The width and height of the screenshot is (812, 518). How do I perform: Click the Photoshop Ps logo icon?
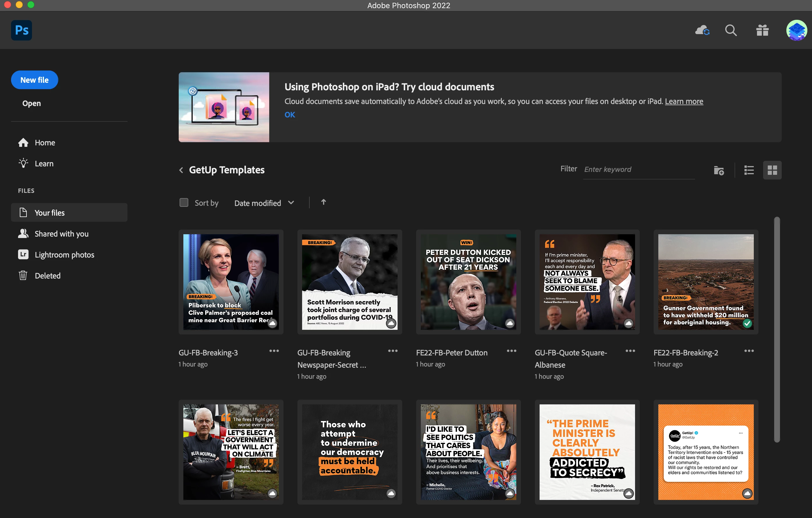click(x=21, y=30)
